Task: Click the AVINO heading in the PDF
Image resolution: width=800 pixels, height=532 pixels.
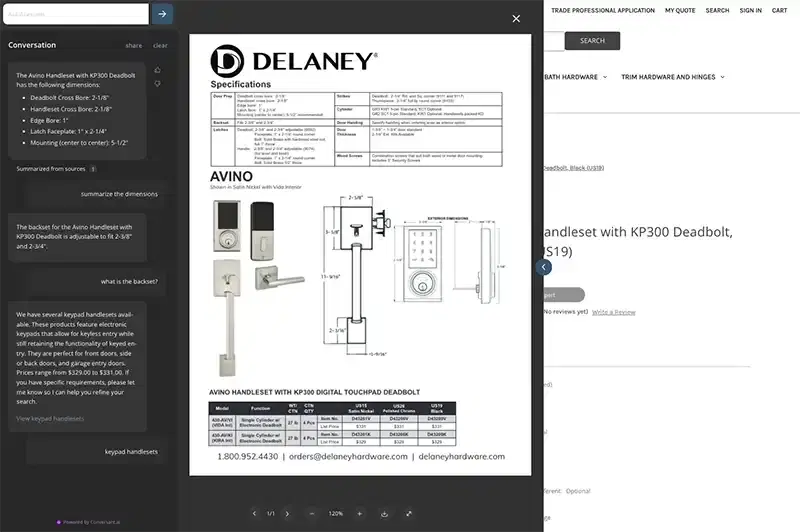Action: (231, 176)
